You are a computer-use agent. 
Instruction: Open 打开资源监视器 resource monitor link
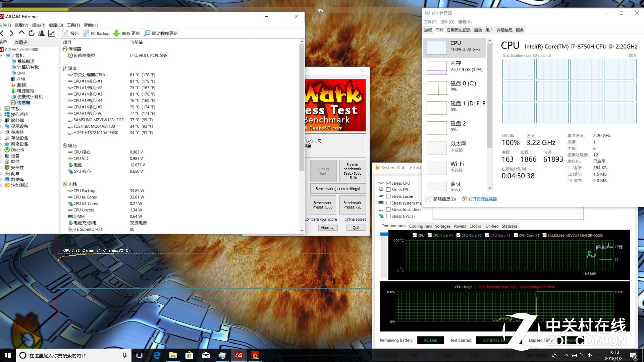(x=482, y=199)
